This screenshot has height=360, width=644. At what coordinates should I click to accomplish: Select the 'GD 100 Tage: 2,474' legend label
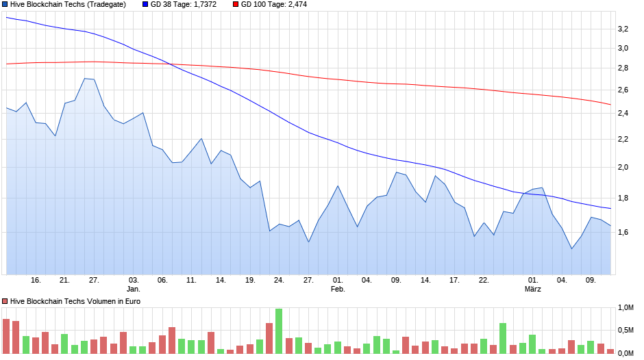(x=269, y=4)
